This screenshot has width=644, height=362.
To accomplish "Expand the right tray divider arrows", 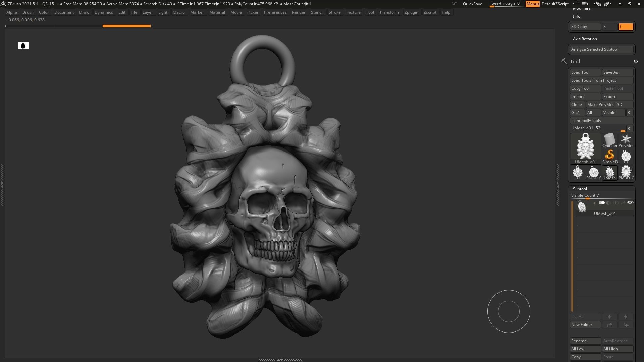I will point(557,184).
